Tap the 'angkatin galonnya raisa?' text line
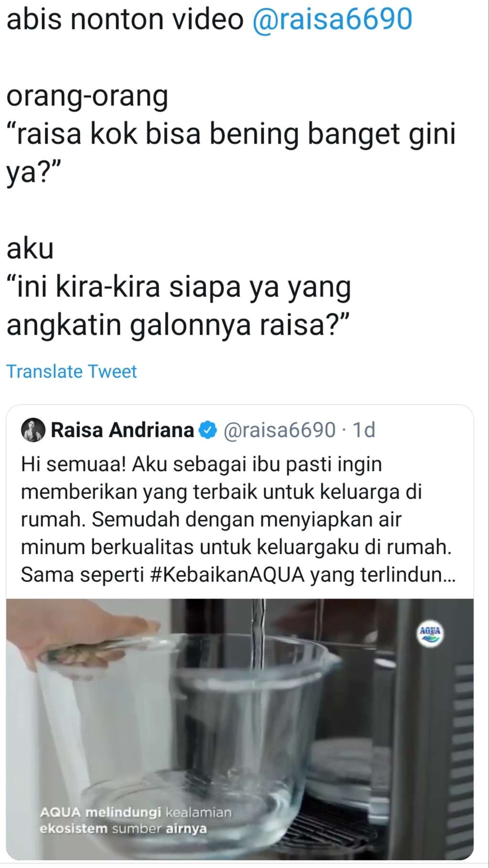 tap(178, 325)
